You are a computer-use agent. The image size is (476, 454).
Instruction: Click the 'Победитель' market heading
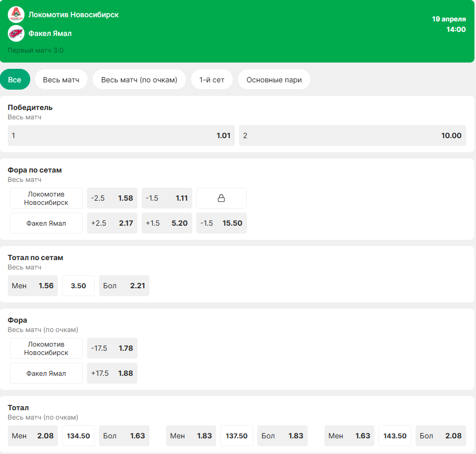point(30,107)
